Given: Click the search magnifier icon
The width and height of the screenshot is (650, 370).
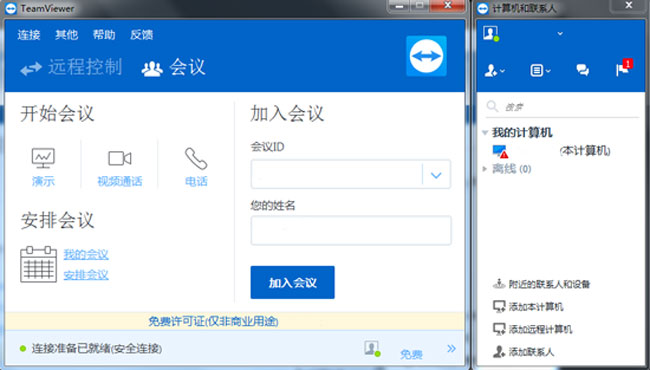Looking at the screenshot, I should point(492,106).
